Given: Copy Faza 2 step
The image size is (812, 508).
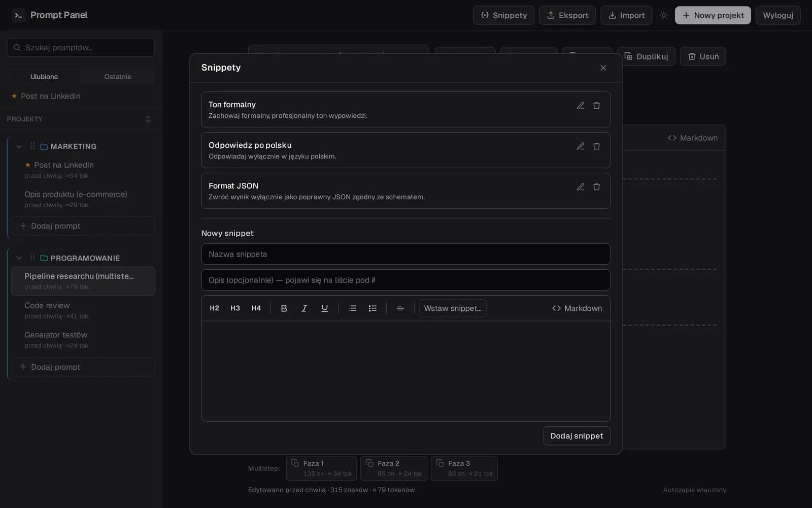Looking at the screenshot, I should 394,468.
